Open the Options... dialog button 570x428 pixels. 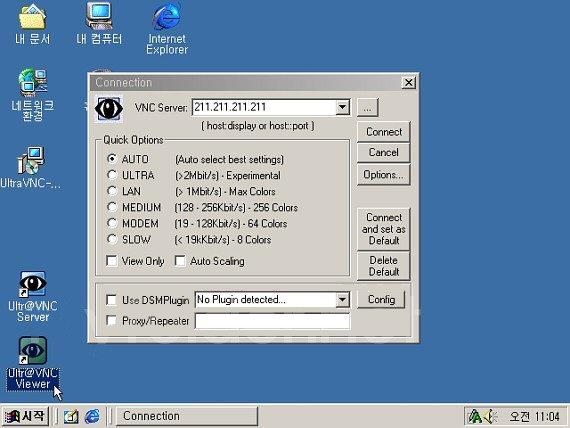384,175
